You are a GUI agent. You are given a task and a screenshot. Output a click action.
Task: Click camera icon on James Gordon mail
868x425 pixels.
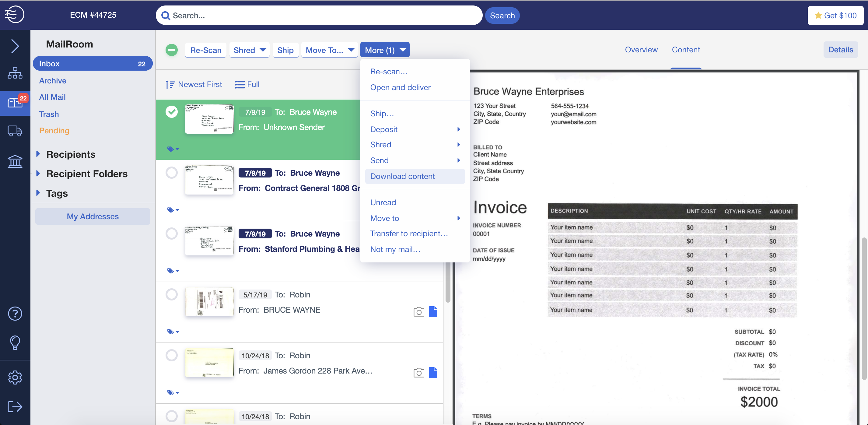coord(419,373)
